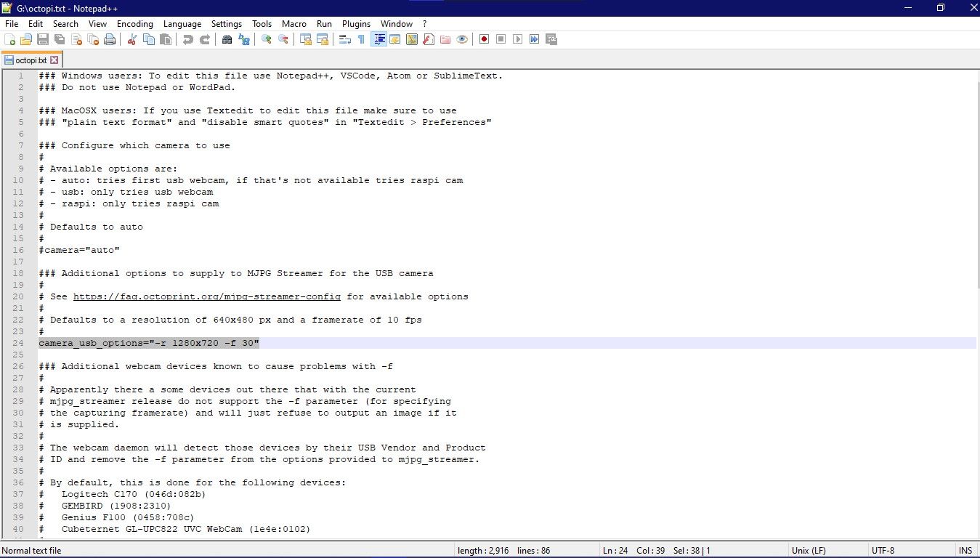
Task: Click Unix (LF) line ending in status bar
Action: pyautogui.click(x=809, y=551)
